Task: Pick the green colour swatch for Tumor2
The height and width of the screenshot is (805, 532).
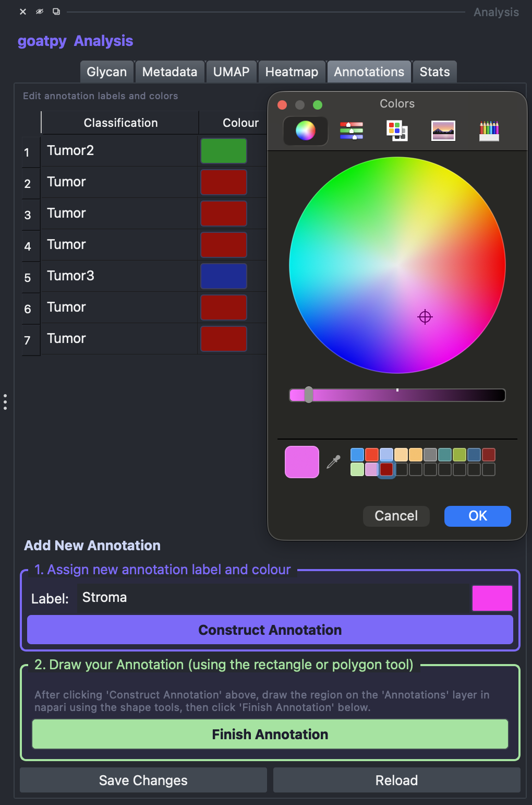Action: coord(224,151)
